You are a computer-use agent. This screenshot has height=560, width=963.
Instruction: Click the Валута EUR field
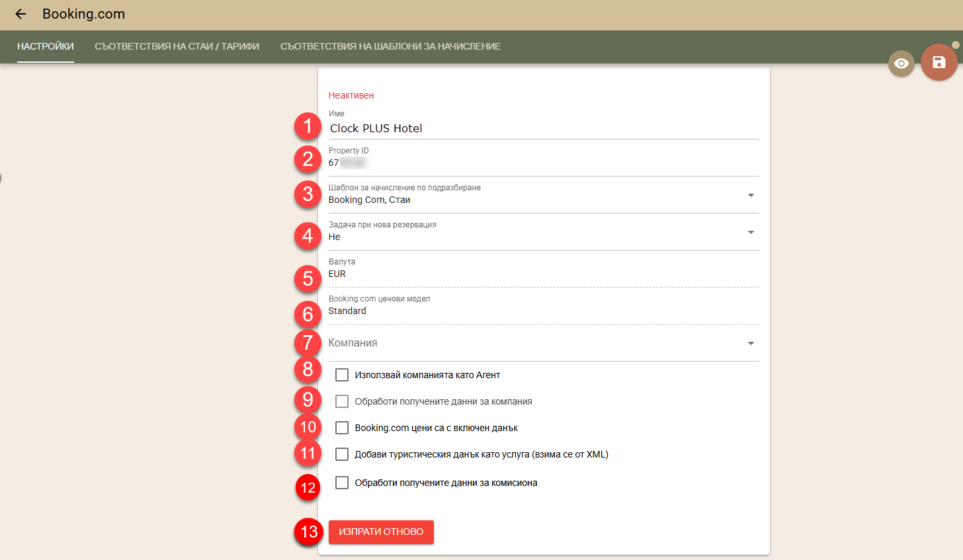(x=544, y=274)
